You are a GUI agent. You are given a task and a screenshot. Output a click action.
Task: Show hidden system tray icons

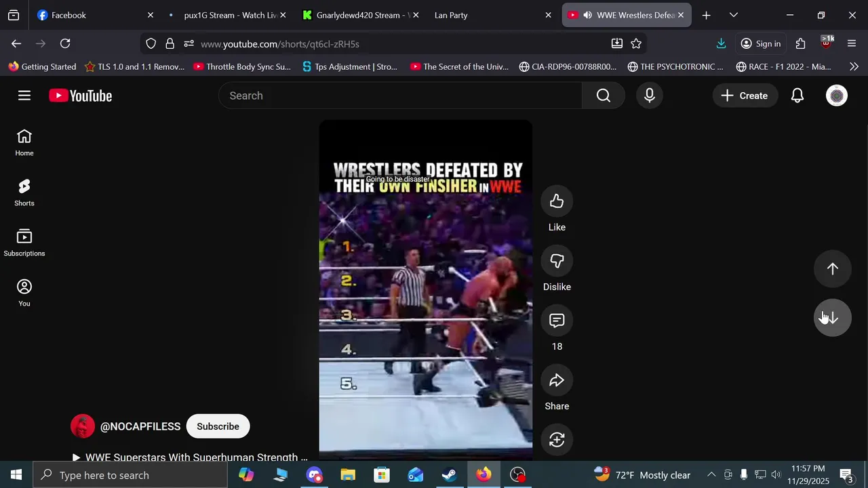[711, 475]
